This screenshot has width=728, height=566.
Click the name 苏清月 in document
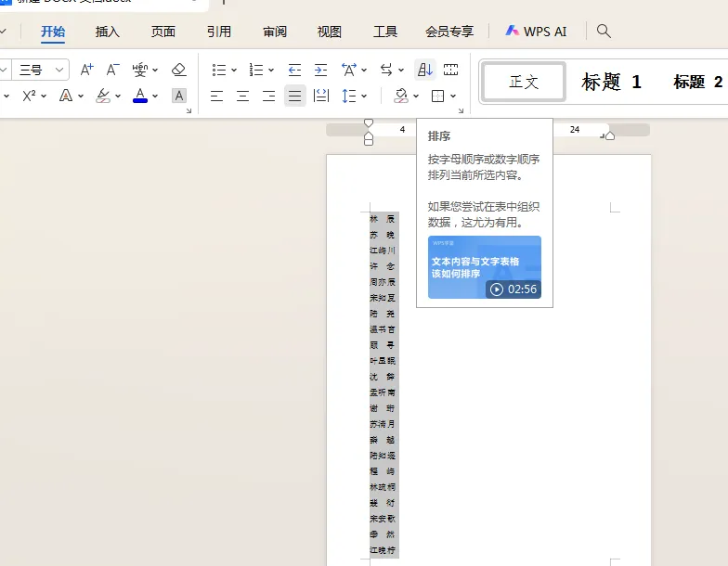pyautogui.click(x=383, y=423)
